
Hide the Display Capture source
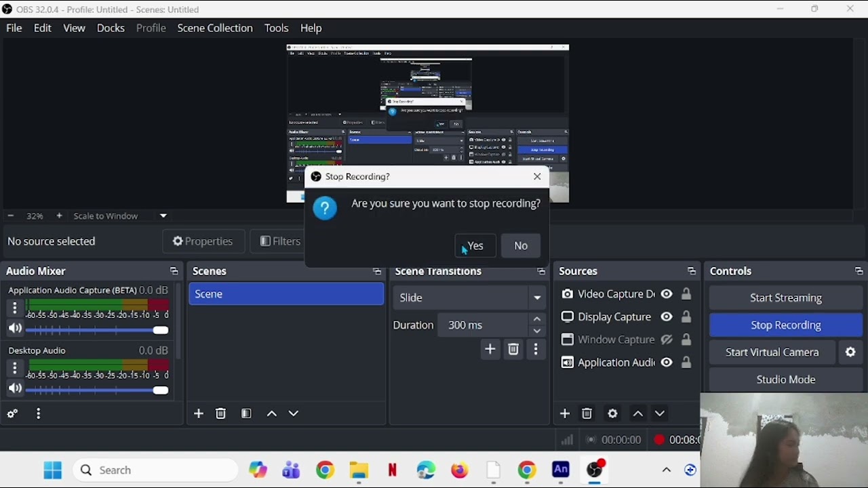point(667,317)
